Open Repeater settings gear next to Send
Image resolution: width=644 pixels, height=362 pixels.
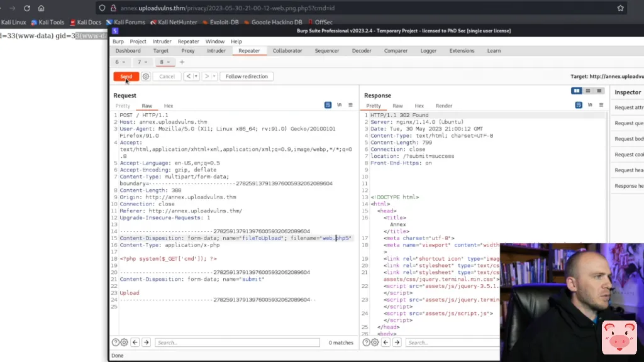pos(146,77)
